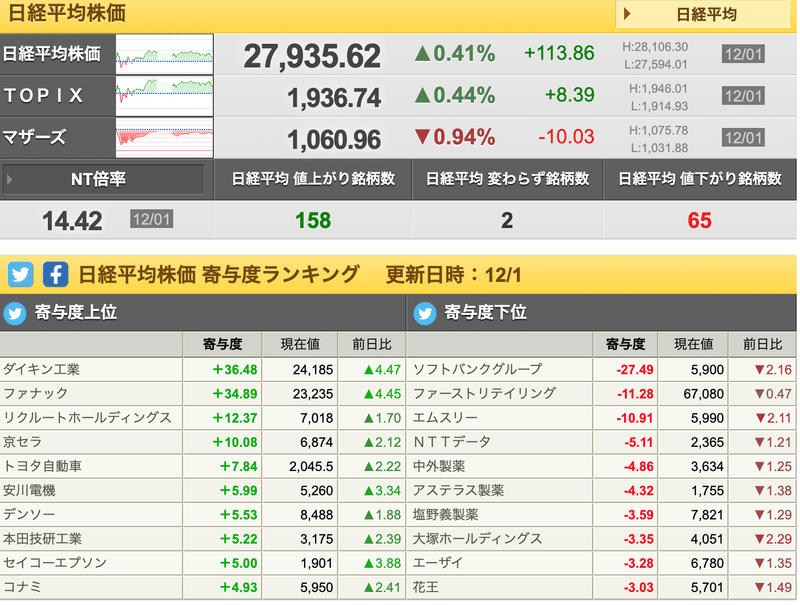Click the Mothers value 1,060.96

[334, 139]
